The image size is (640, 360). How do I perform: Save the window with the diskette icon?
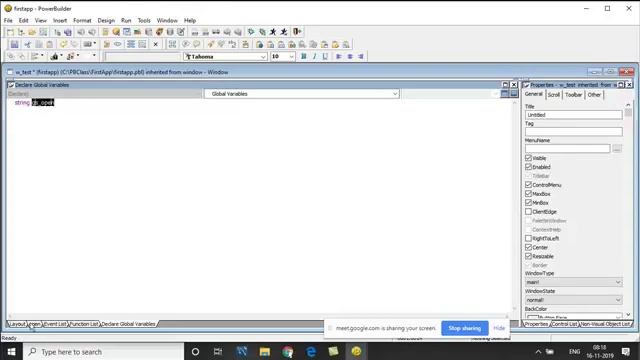click(x=15, y=44)
